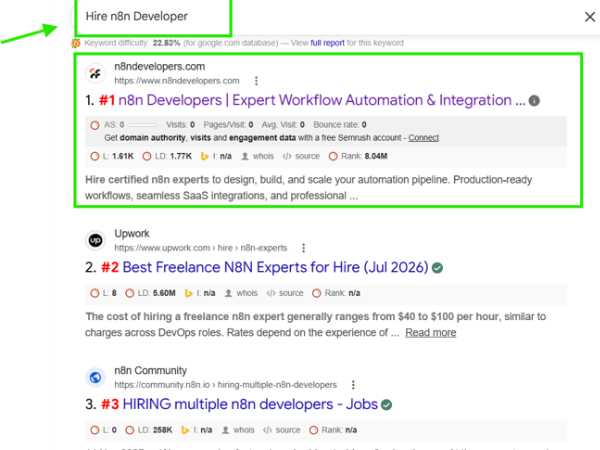Screen dimensions: 600x450
Task: Click the n8ndevelopers.com favicon
Action: pyautogui.click(x=95, y=73)
